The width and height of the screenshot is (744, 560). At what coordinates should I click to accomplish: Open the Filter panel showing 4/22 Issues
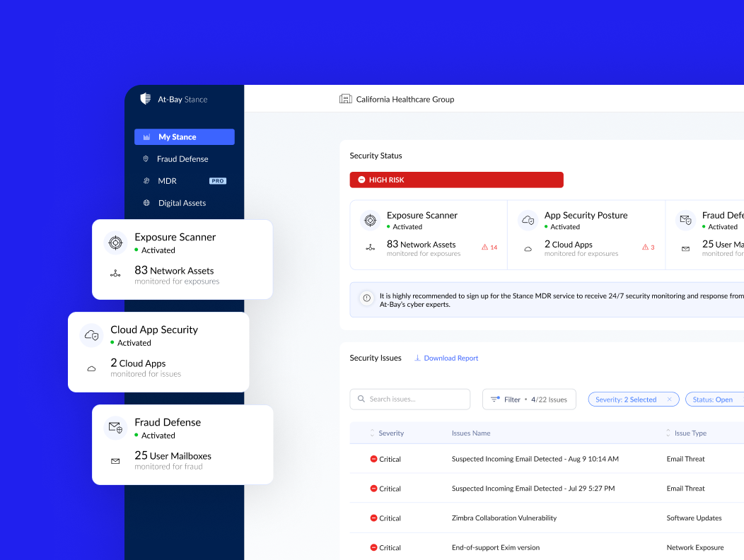529,399
